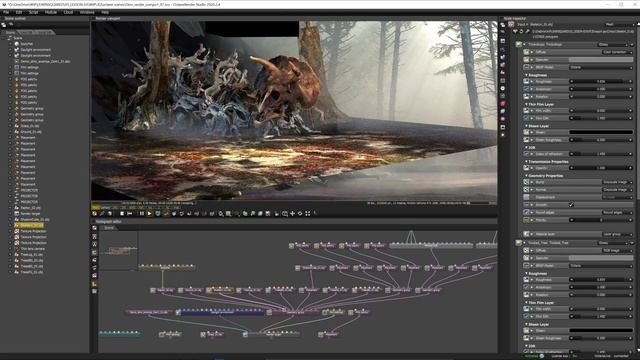Click the black Sheen color swatch of Triceratops
640x360 pixels.
click(x=601, y=132)
